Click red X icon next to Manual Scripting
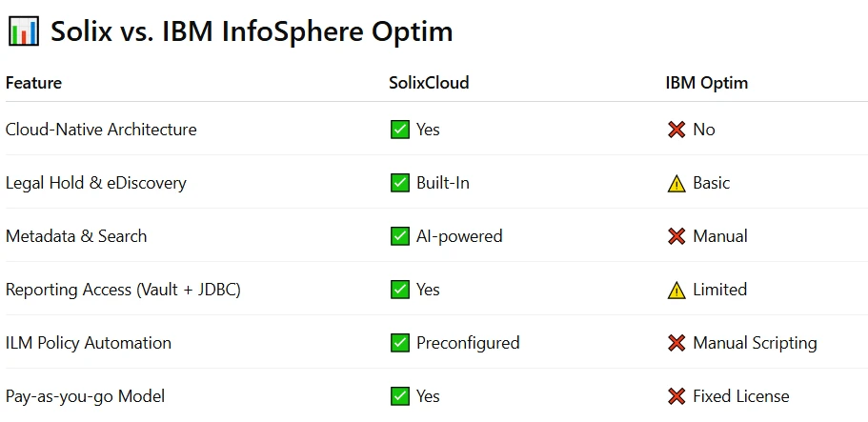Image resolution: width=868 pixels, height=422 pixels. [676, 343]
